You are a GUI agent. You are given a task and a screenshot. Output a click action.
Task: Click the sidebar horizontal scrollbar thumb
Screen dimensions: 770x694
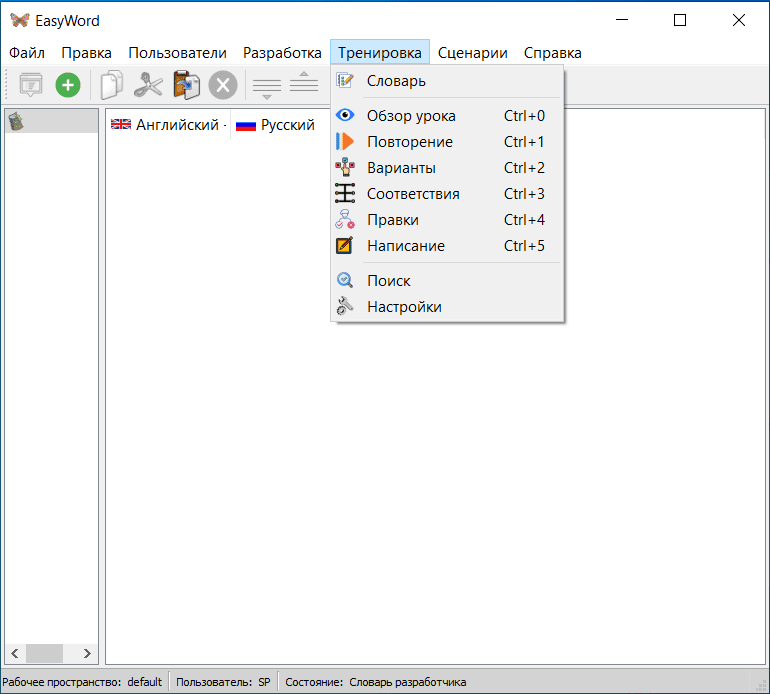tap(44, 653)
